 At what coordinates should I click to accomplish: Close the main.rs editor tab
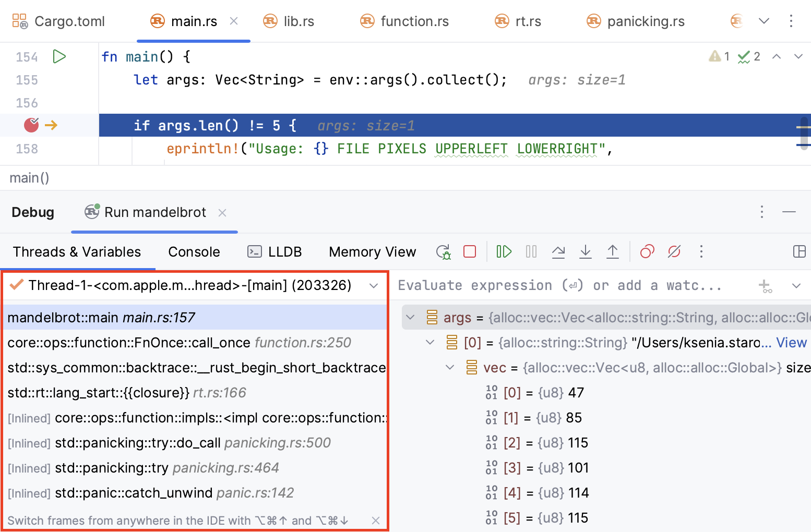click(234, 21)
